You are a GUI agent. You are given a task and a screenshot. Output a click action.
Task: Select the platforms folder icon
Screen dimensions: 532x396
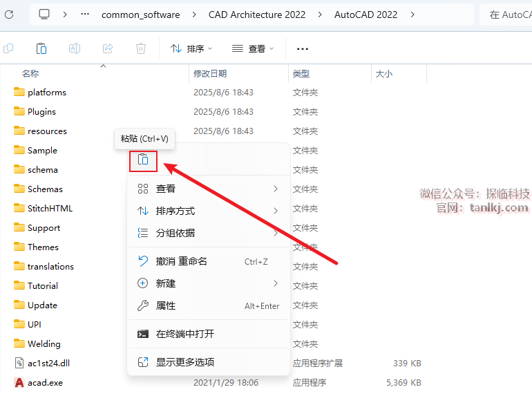click(x=19, y=92)
